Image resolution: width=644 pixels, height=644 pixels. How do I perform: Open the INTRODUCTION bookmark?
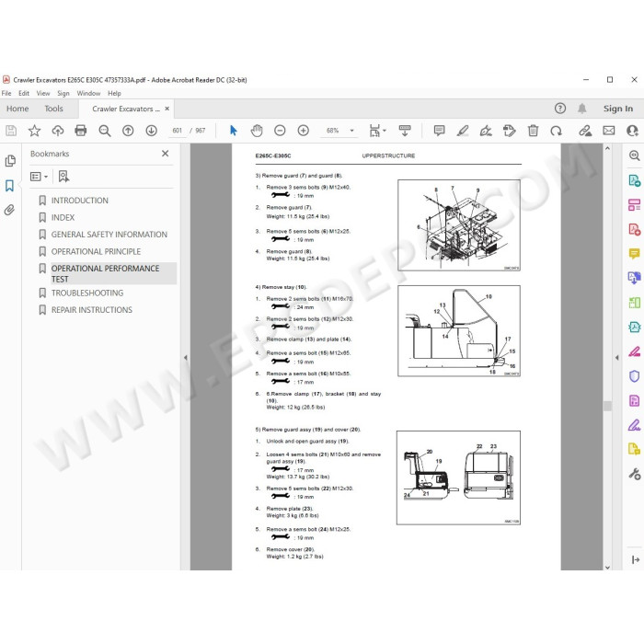[80, 201]
